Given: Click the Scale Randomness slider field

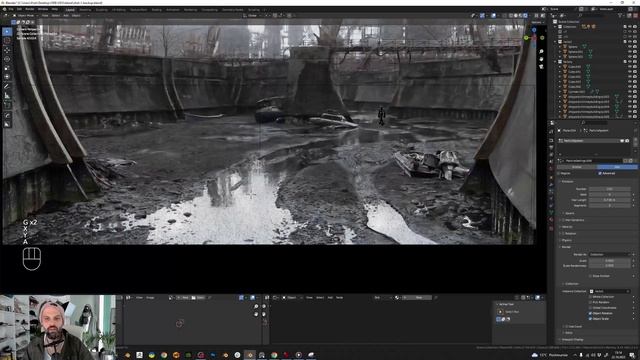Looking at the screenshot, I should (610, 265).
